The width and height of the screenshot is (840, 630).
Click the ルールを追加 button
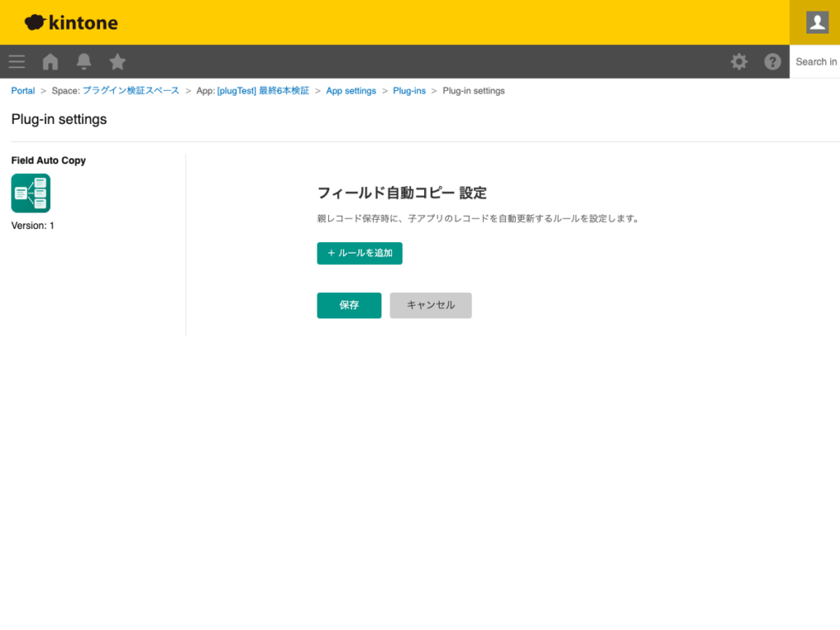coord(359,253)
